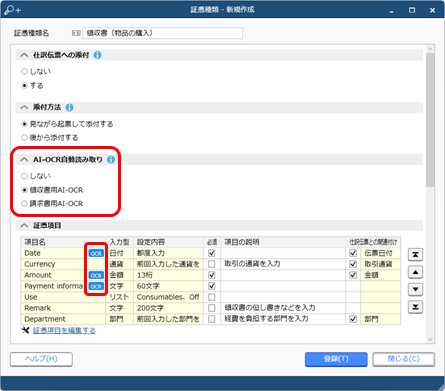Click the scrollbar up arrow
The height and width of the screenshot is (391, 445).
tap(430, 49)
